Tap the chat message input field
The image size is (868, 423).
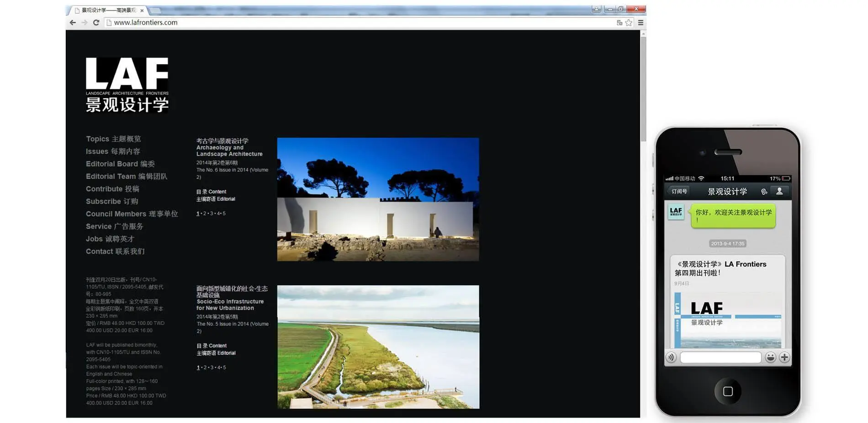click(x=720, y=357)
